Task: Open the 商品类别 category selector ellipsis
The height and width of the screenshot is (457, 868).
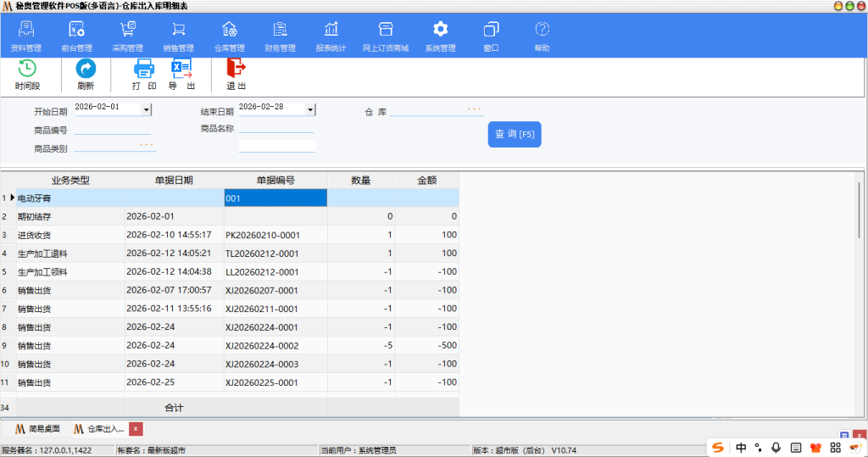Action: 145,146
